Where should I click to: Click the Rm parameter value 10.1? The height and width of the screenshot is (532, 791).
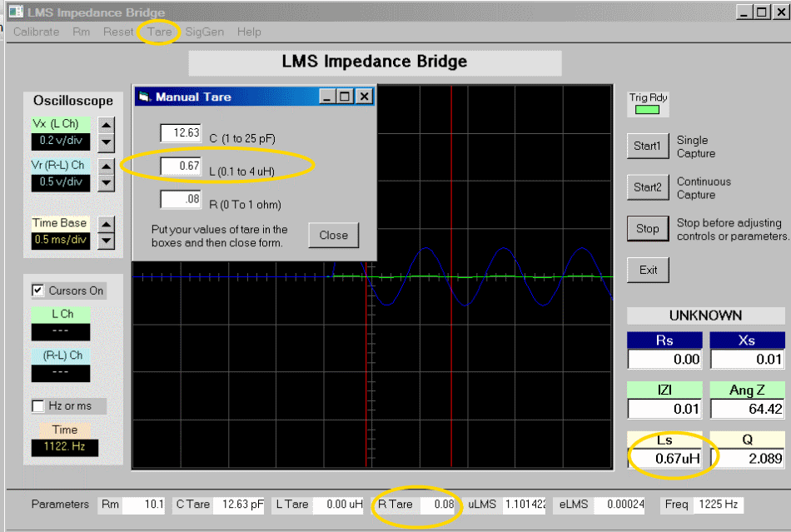pyautogui.click(x=143, y=505)
